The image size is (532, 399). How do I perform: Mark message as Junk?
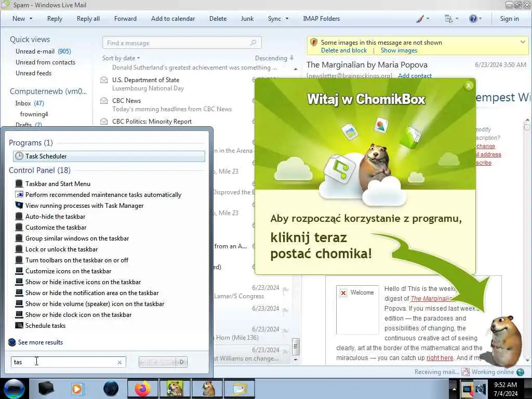tap(247, 19)
